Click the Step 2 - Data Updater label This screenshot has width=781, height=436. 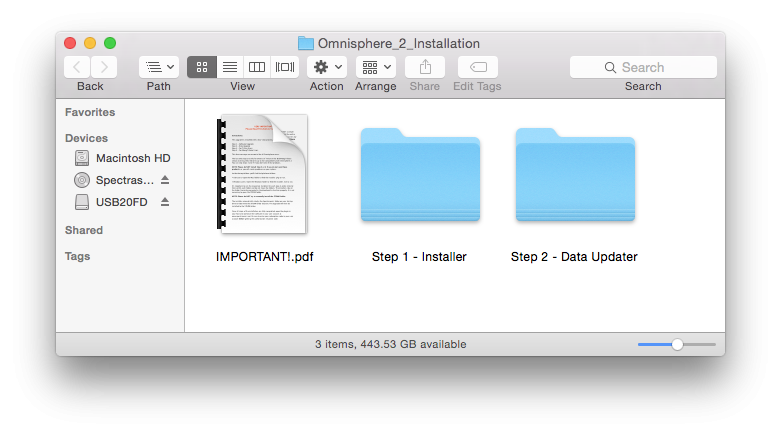pos(574,257)
